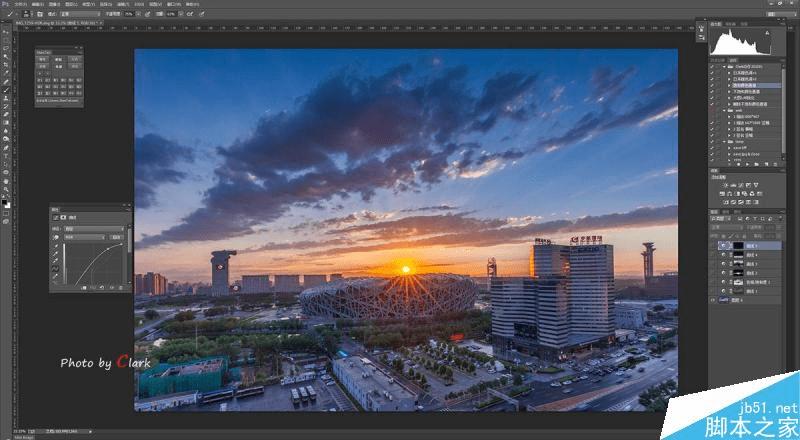Viewport: 800px width, 440px height.
Task: Collapse the second action set folder
Action: coord(724,110)
